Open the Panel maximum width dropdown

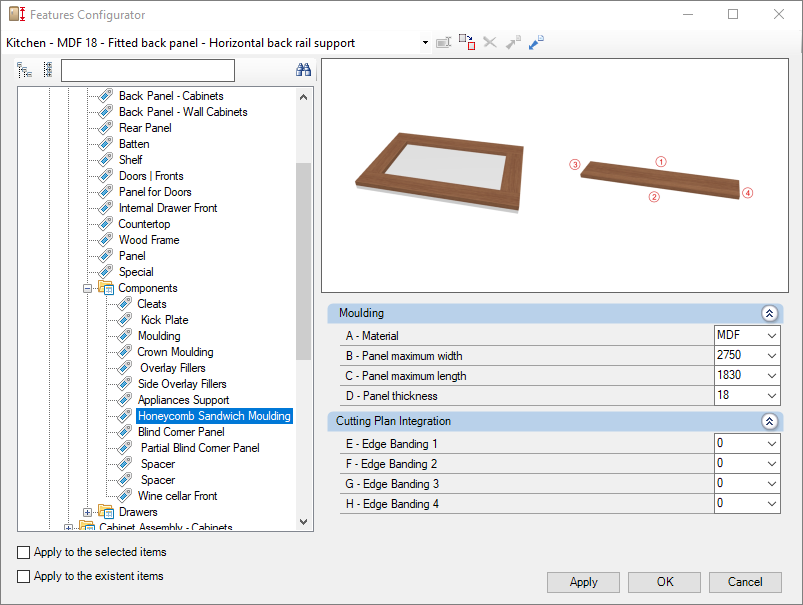[772, 356]
